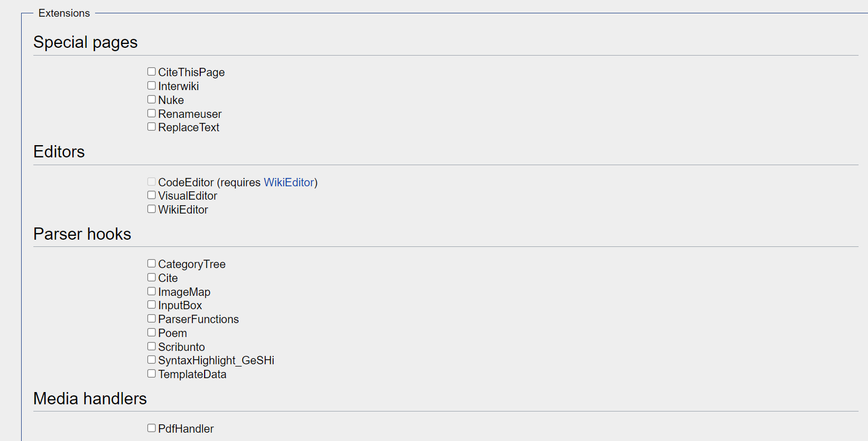Select the TemplateData checkbox
The height and width of the screenshot is (441, 868).
151,374
